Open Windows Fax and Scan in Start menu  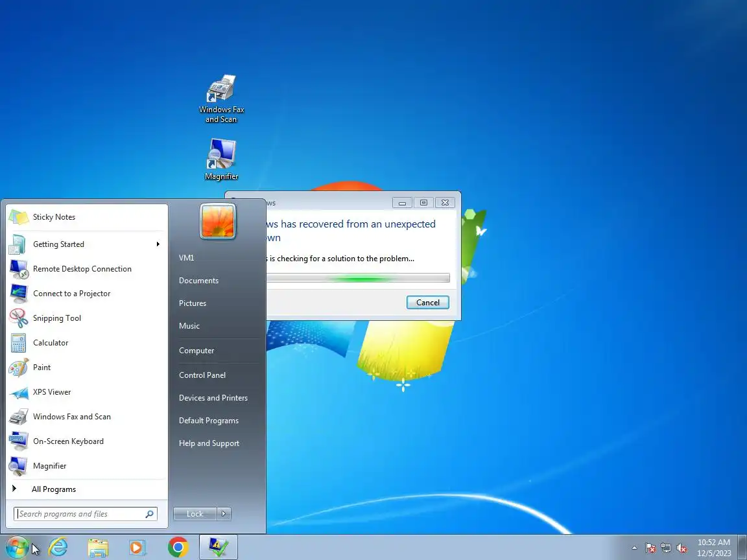point(87,417)
